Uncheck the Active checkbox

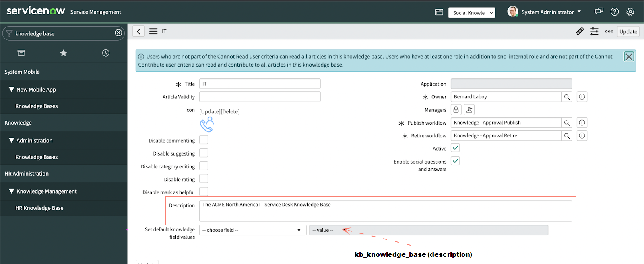(x=455, y=148)
